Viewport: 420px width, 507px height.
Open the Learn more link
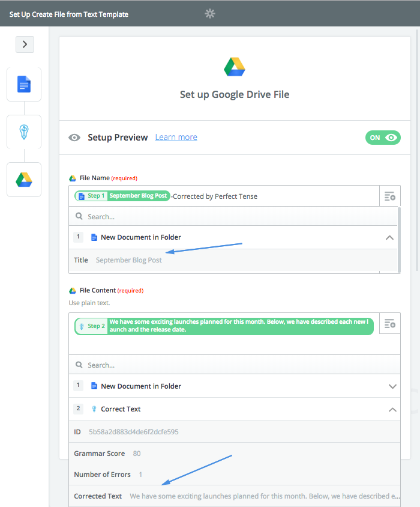point(176,137)
